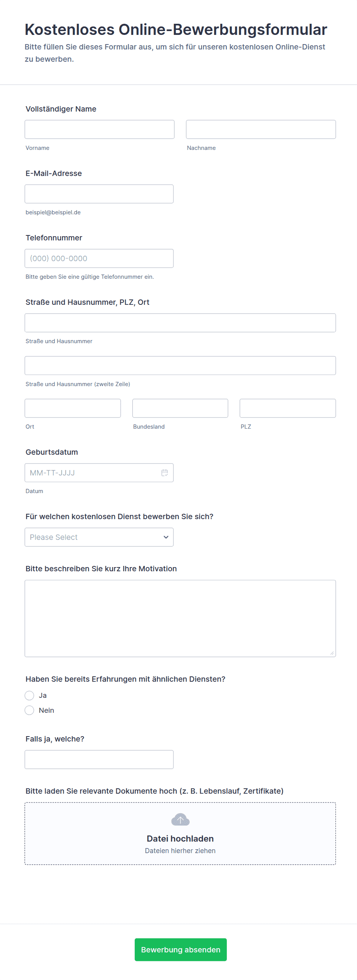Focus the Vorname input field
Viewport: 357px width, 980px height.
tap(99, 130)
